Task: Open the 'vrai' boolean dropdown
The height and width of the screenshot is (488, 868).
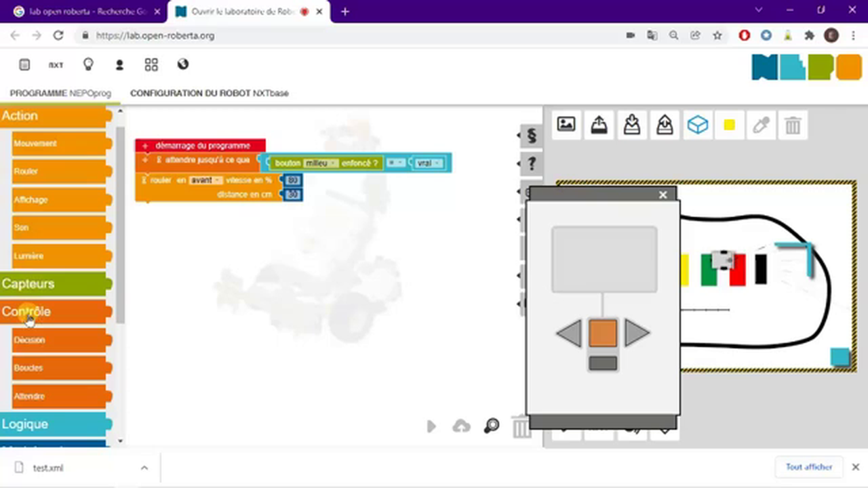Action: click(x=427, y=163)
